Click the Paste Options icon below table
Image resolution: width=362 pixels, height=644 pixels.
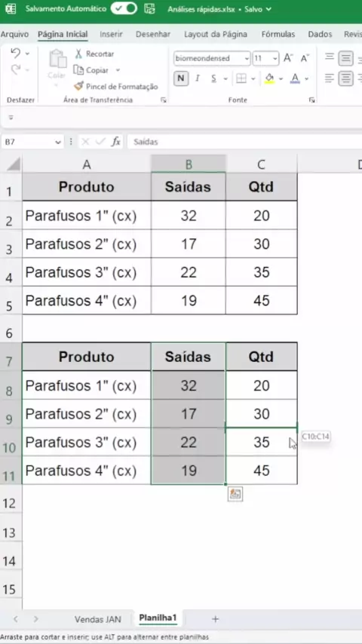(x=235, y=495)
